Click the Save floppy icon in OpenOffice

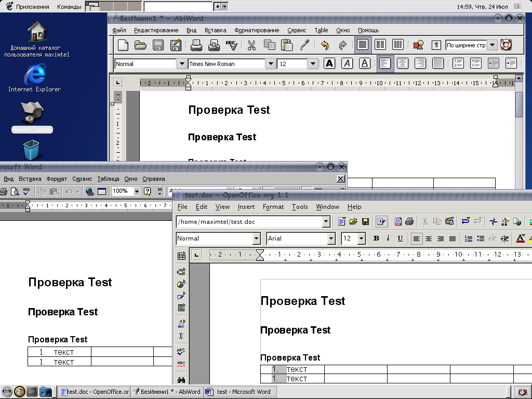click(x=365, y=222)
